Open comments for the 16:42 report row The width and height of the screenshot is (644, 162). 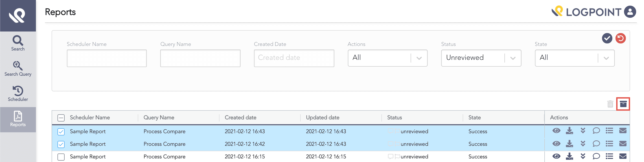[x=596, y=144]
